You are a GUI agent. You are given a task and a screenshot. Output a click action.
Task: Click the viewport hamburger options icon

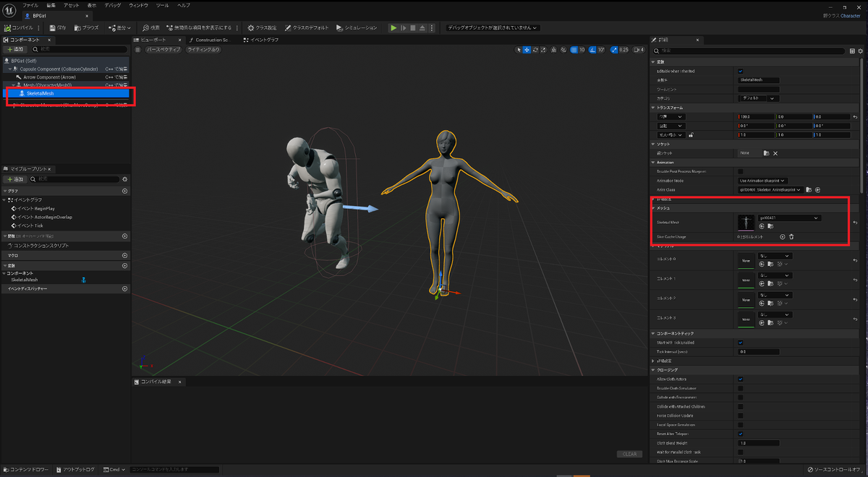139,50
